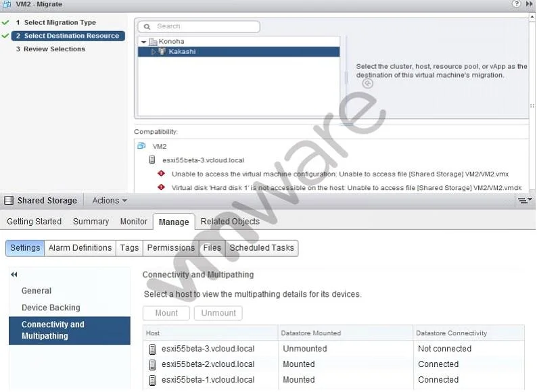Click the Datastore Mounted column header
This screenshot has height=392, width=537.
[346, 333]
